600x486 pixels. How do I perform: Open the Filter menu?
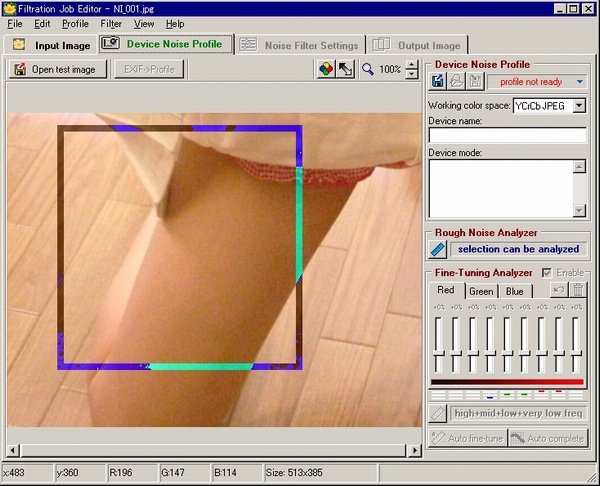click(x=111, y=24)
